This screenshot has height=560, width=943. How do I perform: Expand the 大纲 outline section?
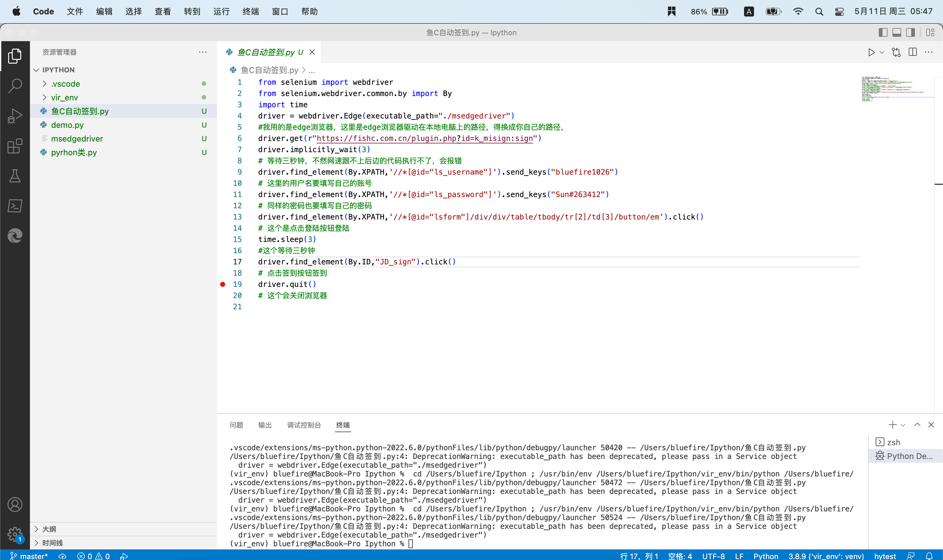click(123, 529)
